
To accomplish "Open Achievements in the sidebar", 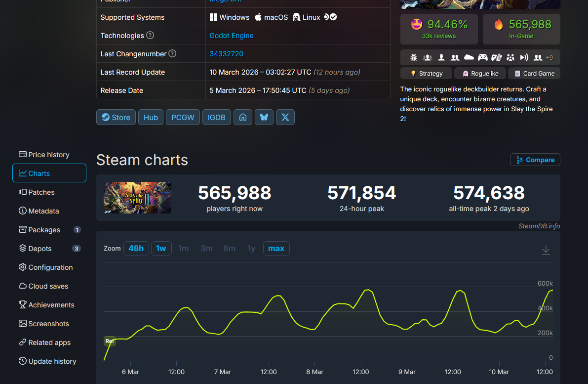I will pyautogui.click(x=49, y=305).
